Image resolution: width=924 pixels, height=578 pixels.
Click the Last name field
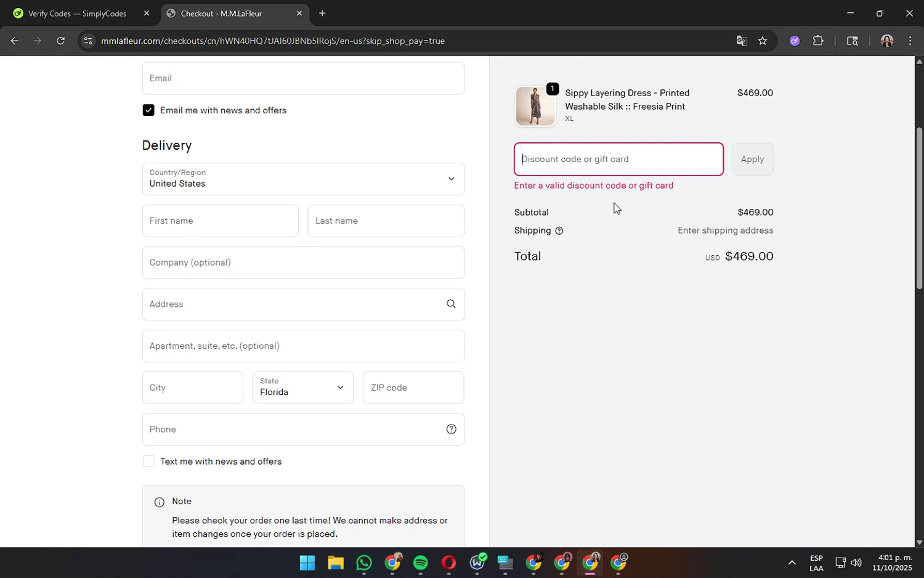(386, 221)
